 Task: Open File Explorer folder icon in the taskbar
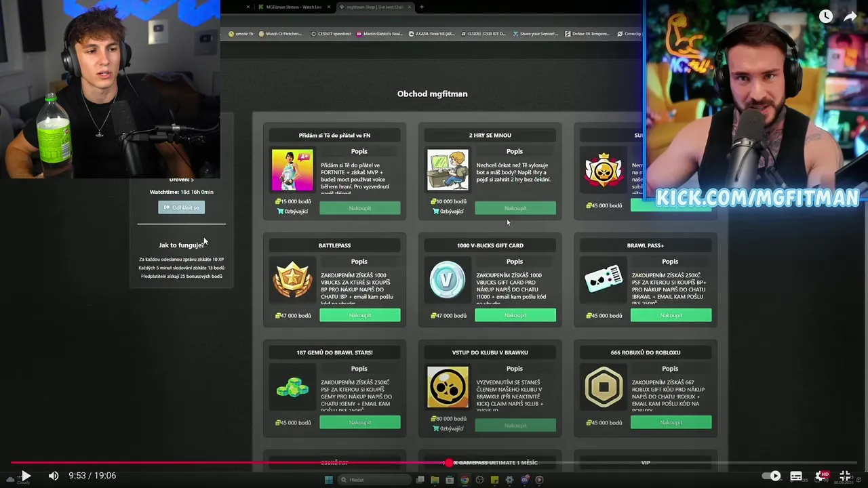(435, 480)
